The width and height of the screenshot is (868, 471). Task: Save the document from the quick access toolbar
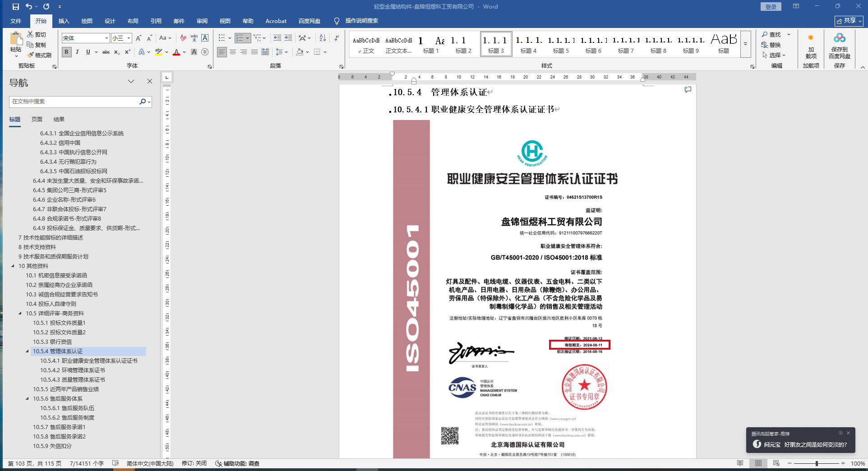coord(16,7)
